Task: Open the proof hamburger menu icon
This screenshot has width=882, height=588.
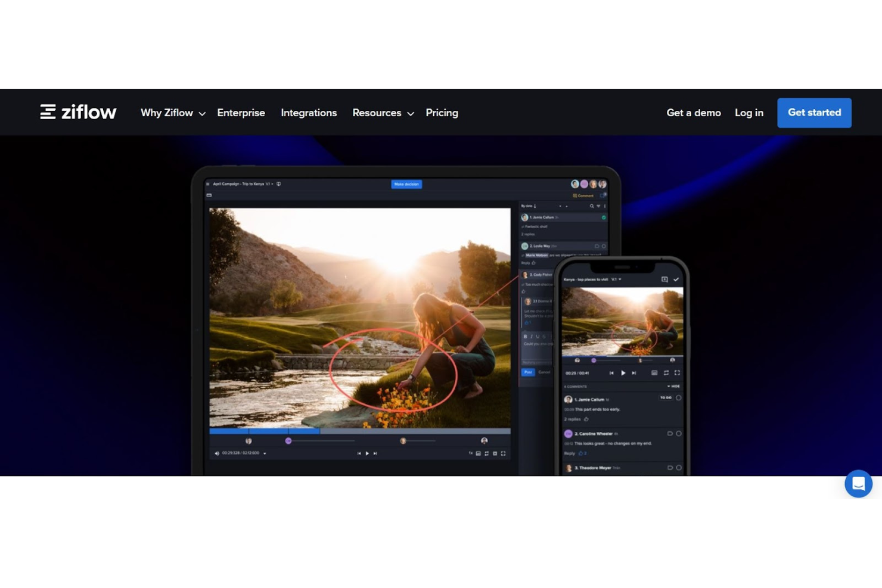Action: 207,184
